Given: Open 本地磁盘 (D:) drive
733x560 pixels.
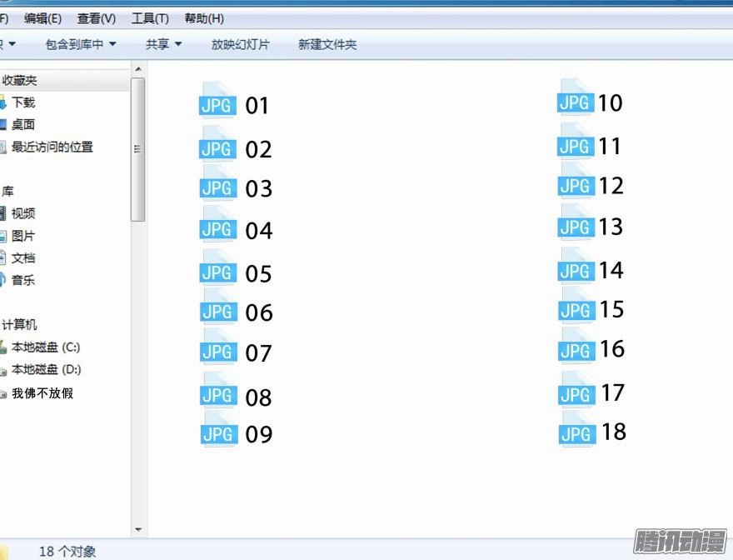Looking at the screenshot, I should point(46,369).
